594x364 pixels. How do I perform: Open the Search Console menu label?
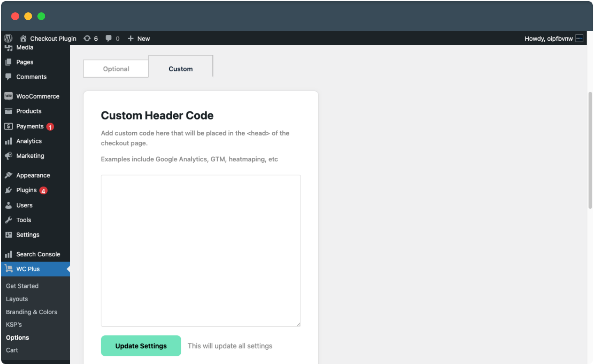point(38,254)
